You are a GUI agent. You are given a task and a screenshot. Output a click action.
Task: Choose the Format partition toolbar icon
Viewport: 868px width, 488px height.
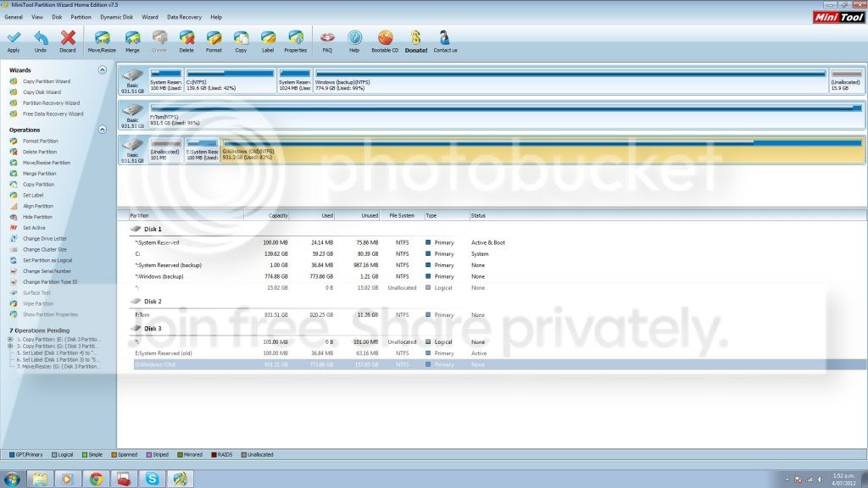coord(214,42)
